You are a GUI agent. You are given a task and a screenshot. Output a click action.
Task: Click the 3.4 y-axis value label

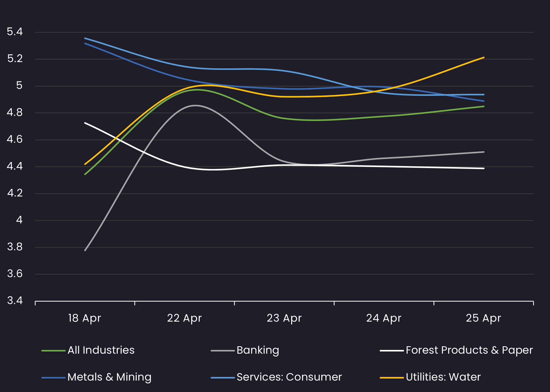tap(15, 301)
